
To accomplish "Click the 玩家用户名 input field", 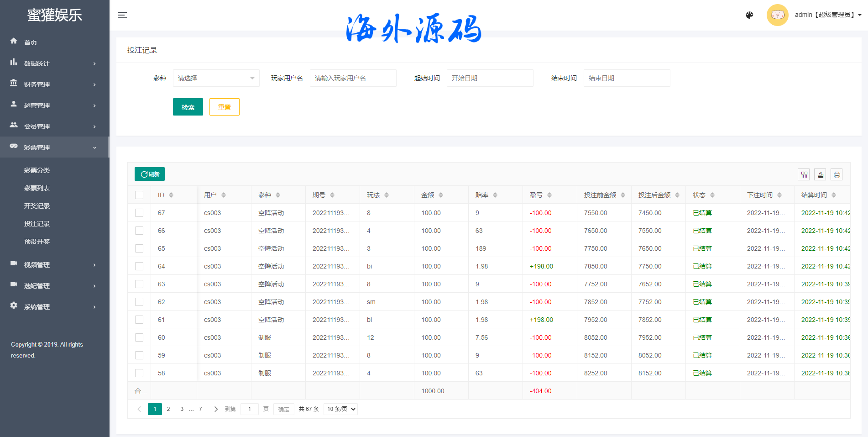I will coord(353,78).
